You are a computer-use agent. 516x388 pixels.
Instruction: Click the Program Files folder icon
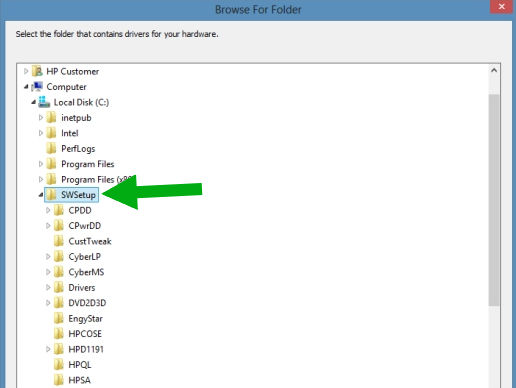[x=51, y=164]
